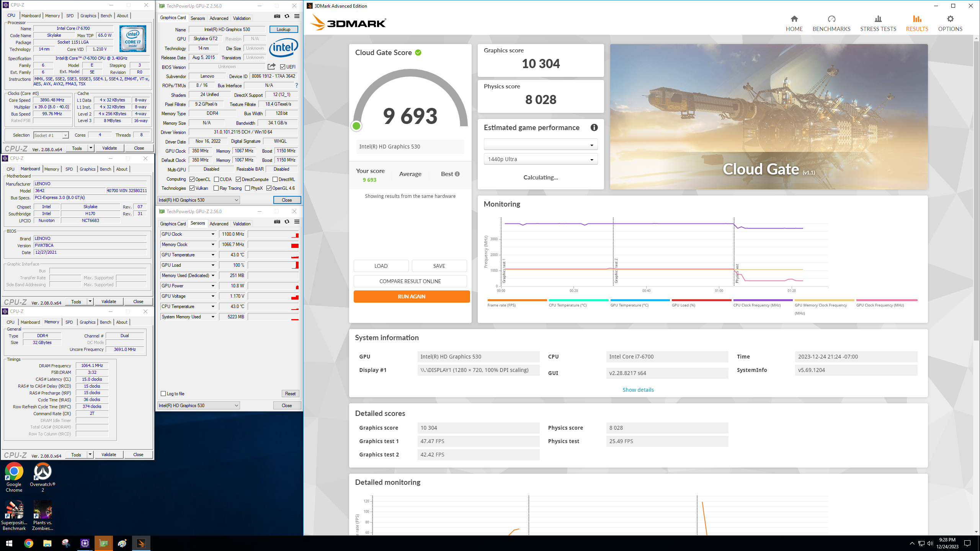Screen dimensions: 980x551
Task: Open the Windows Start menu
Action: point(9,543)
